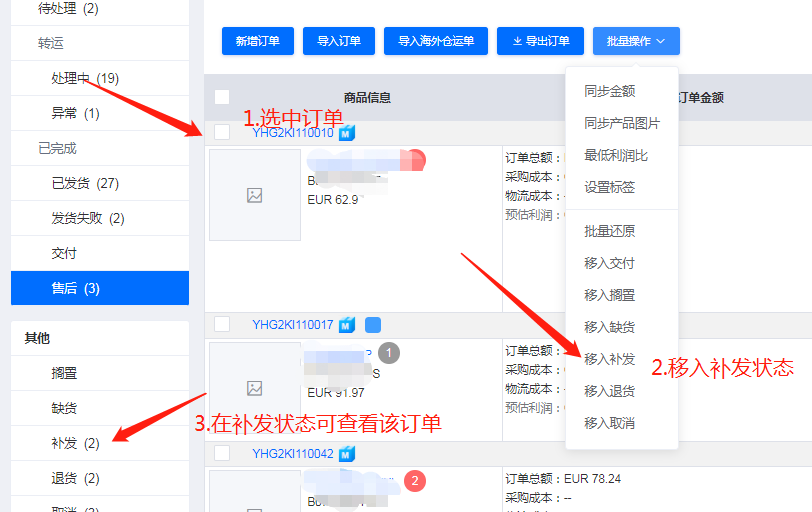Select 同步产品图片 in the dropdown menu

(x=622, y=123)
